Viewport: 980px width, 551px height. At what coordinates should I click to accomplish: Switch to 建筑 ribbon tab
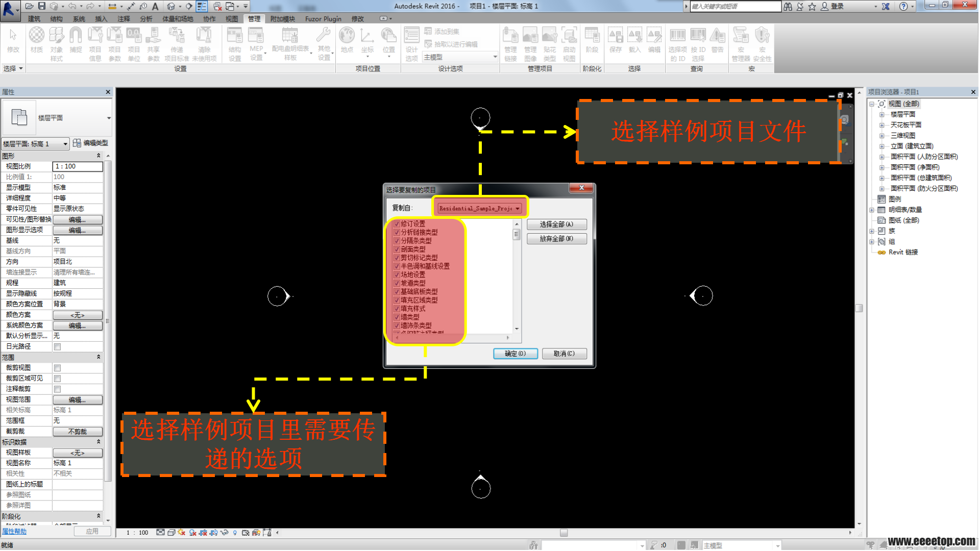point(34,19)
